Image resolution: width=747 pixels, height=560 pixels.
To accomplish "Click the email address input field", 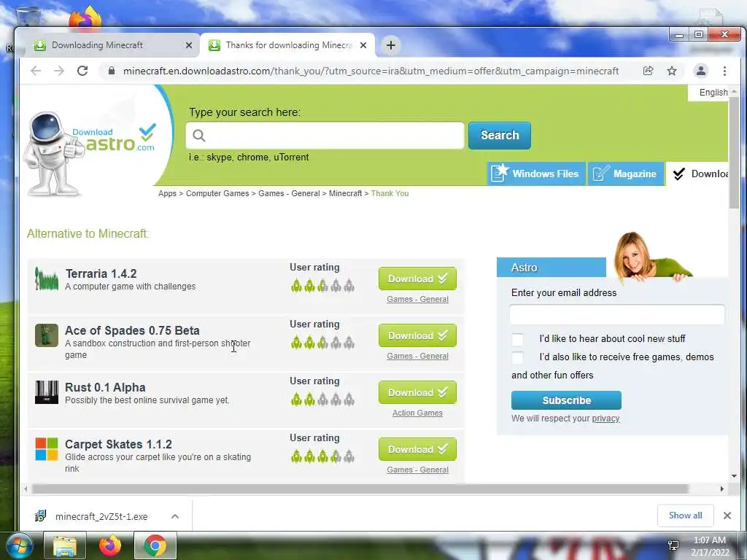I will click(x=617, y=314).
